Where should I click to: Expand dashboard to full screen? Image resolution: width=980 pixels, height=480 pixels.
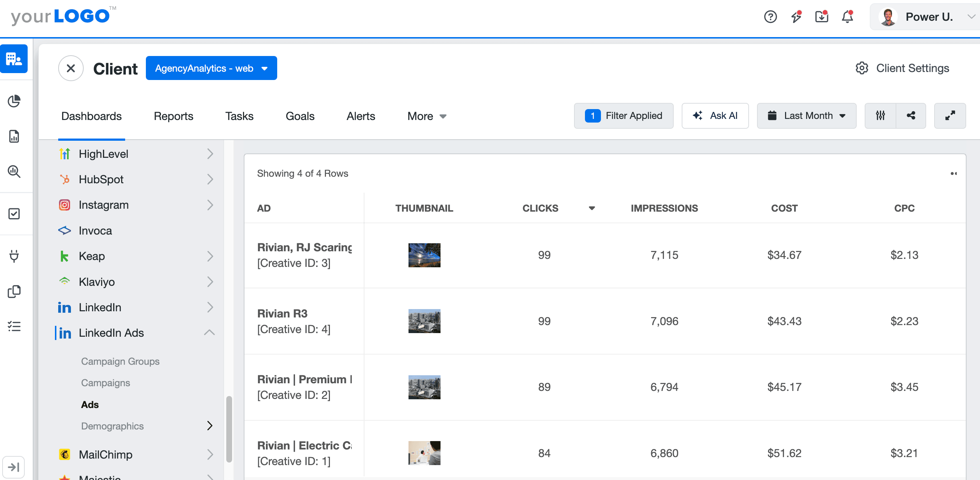[x=950, y=116]
